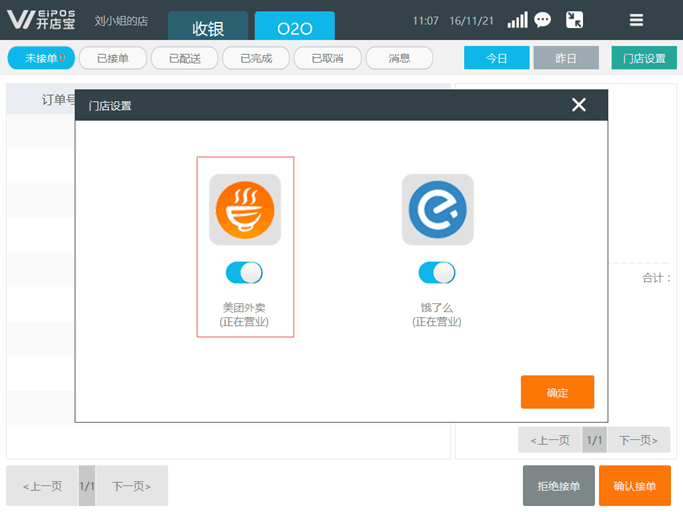
Task: Go to next page in order list
Action: (131, 486)
